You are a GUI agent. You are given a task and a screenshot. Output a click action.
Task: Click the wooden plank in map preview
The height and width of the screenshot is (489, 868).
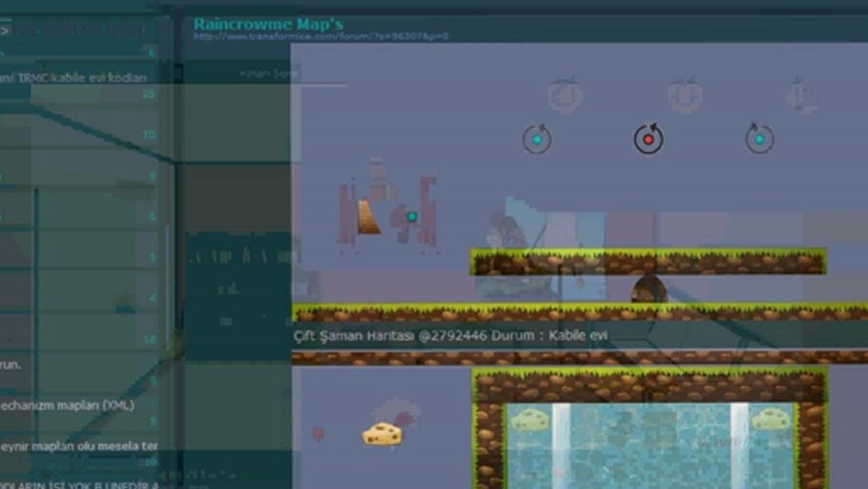pos(369,217)
